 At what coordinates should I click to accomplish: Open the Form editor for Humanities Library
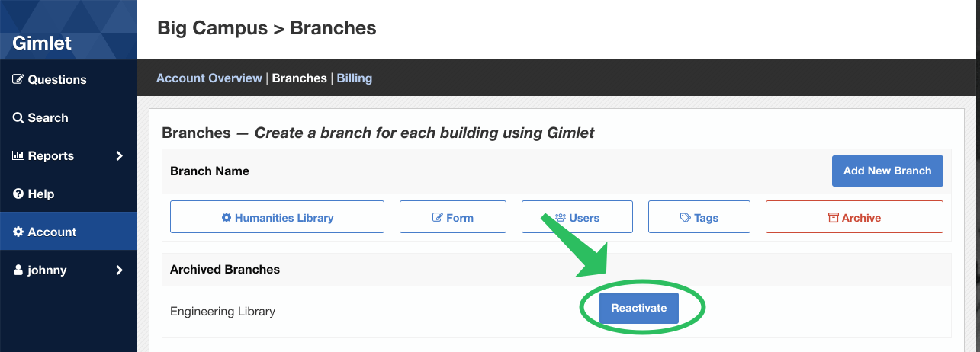(x=453, y=217)
